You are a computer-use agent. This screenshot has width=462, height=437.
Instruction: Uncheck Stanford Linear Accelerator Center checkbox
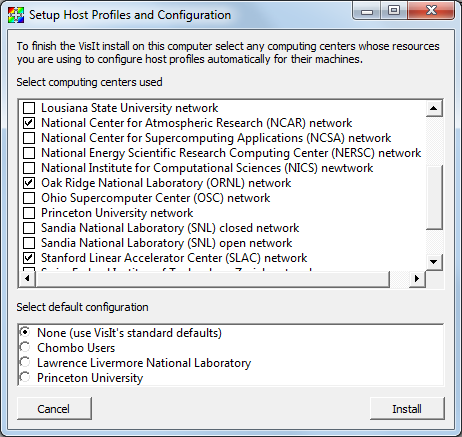point(29,258)
